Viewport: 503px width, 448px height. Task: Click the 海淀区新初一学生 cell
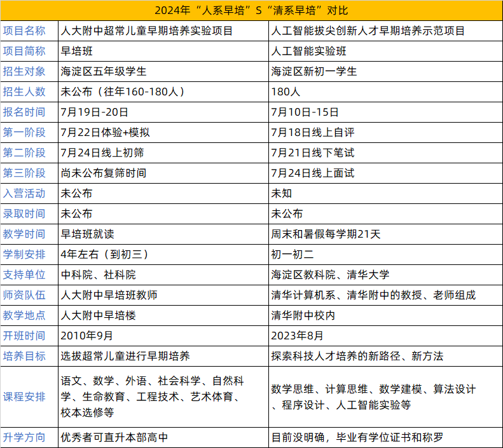[x=314, y=71]
